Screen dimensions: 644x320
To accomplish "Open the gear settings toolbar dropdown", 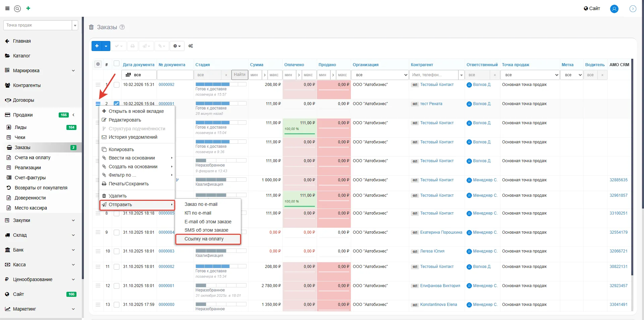I will coord(177,46).
